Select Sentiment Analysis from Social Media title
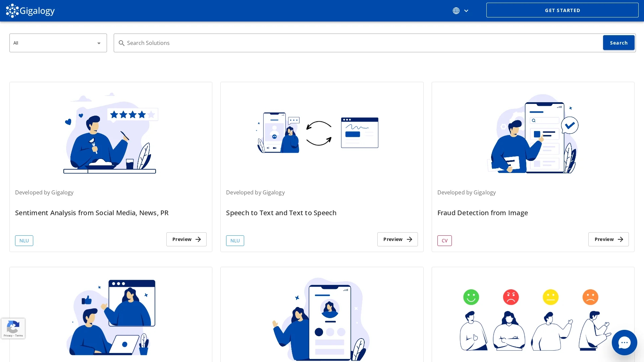The image size is (644, 362). tap(92, 213)
